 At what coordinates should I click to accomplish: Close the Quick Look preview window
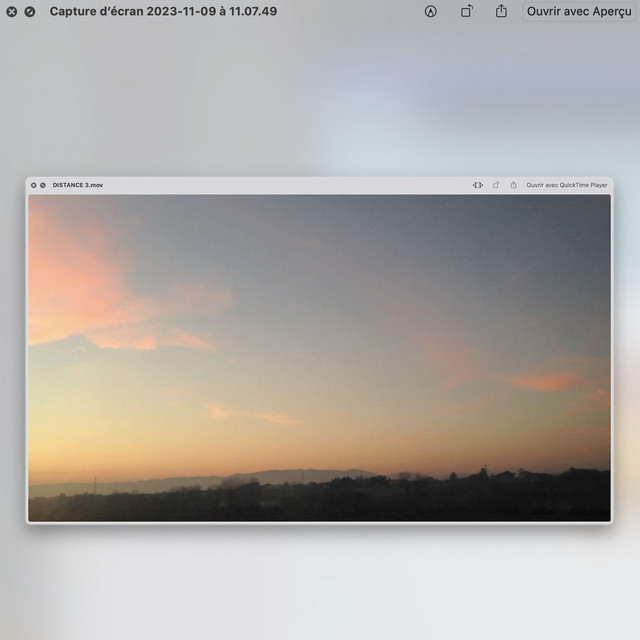coord(12,12)
